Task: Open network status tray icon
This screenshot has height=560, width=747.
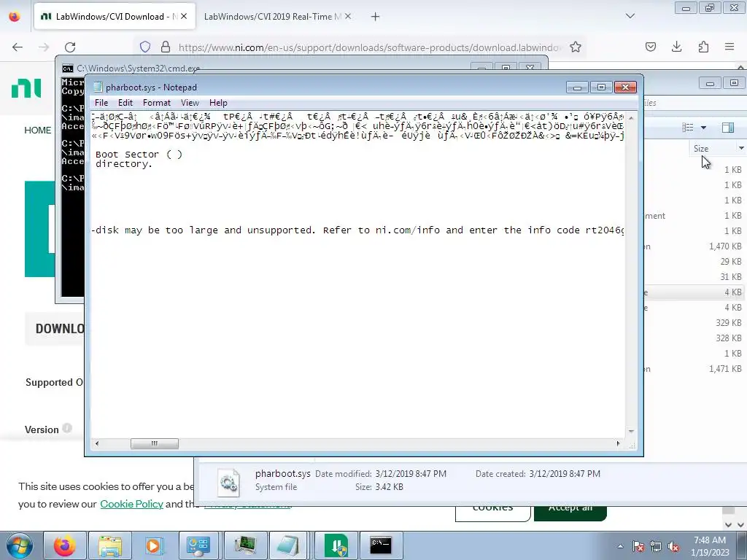Action: pos(656,546)
